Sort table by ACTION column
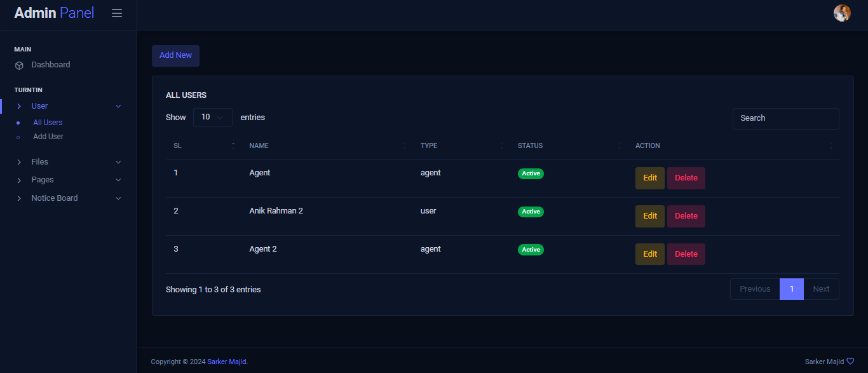 [733, 146]
